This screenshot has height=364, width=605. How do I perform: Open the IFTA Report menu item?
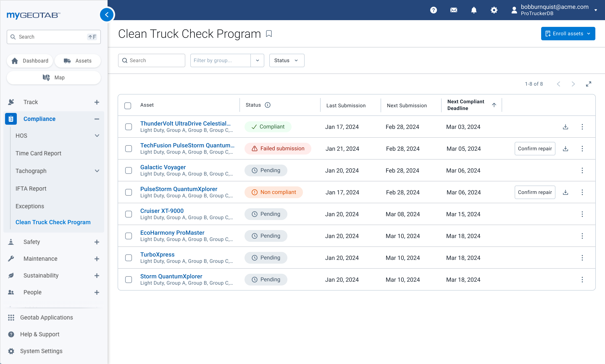click(31, 188)
